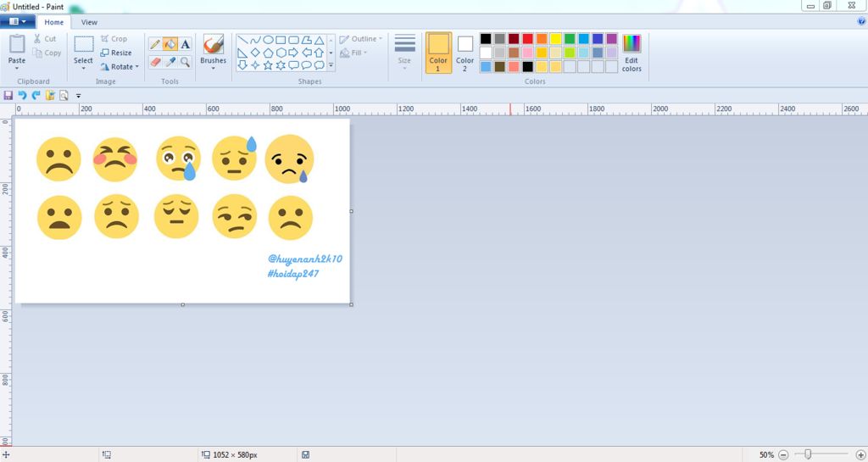Choose the Rounded rectangular callout shape
The height and width of the screenshot is (462, 868).
(293, 65)
